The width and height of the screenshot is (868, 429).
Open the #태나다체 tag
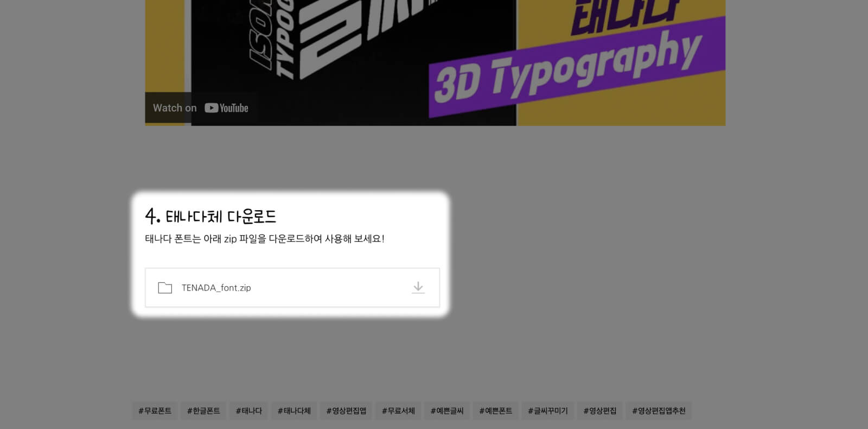click(x=294, y=411)
